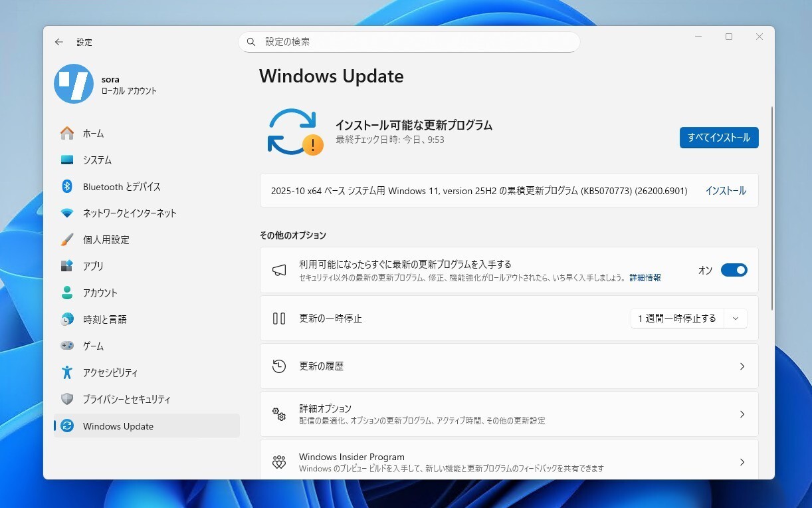The height and width of the screenshot is (508, 812).
Task: Select システム in the sidebar
Action: 97,160
